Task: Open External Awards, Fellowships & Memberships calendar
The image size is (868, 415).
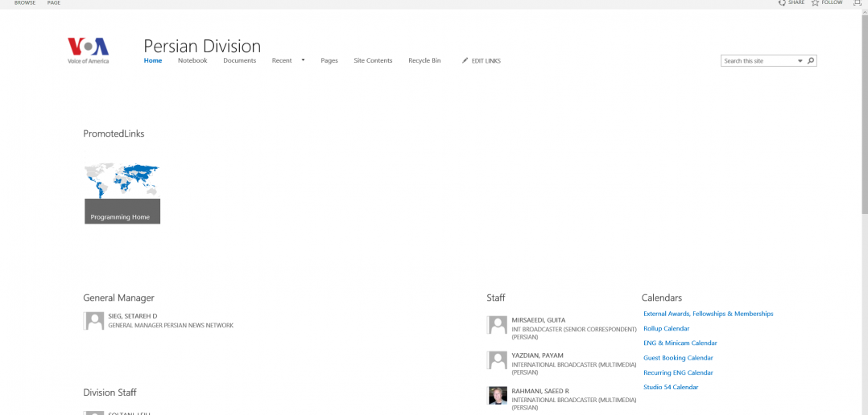Action: point(709,314)
